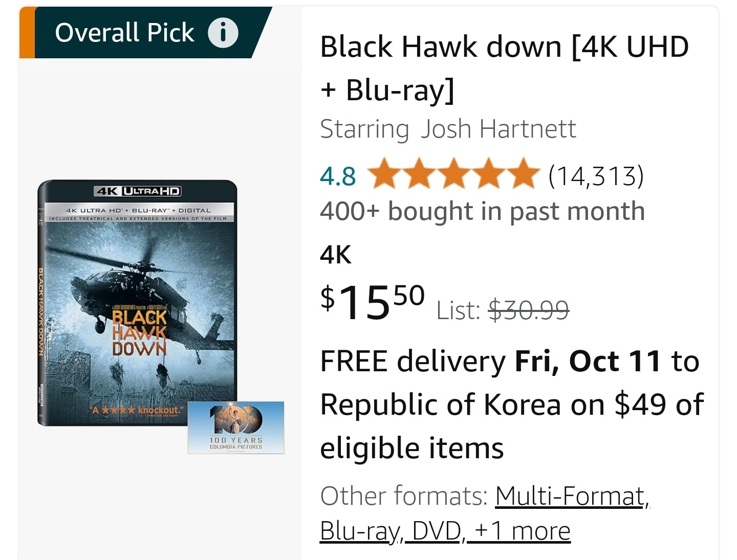The width and height of the screenshot is (737, 560).
Task: Click the five-star rating icons
Action: coord(453,175)
